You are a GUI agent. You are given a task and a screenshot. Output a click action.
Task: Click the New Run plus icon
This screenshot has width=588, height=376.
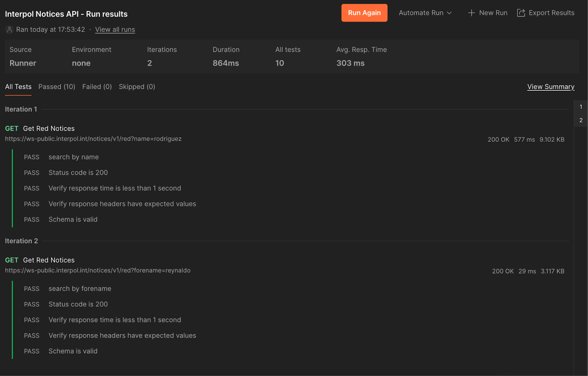[471, 12]
